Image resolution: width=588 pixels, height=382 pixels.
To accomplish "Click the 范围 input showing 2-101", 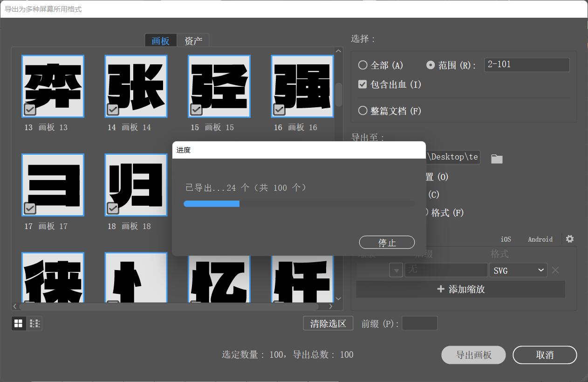I will coord(526,64).
